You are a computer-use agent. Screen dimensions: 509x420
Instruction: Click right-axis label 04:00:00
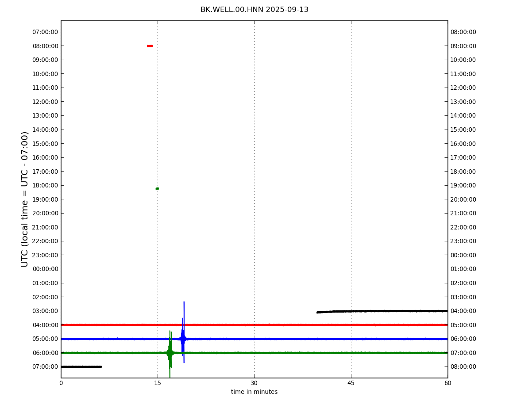click(x=463, y=311)
